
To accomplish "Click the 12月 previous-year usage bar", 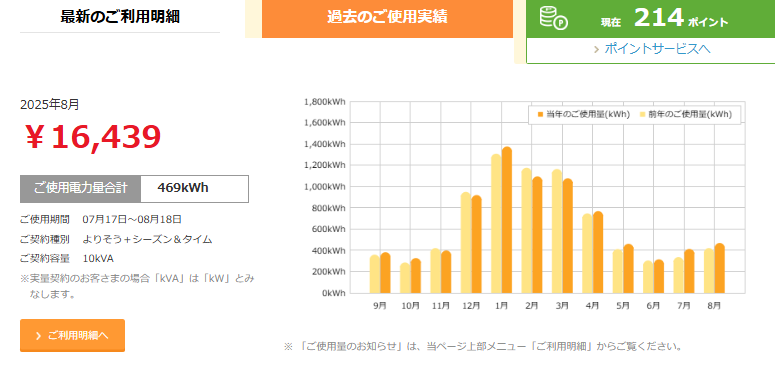I will pos(466,243).
